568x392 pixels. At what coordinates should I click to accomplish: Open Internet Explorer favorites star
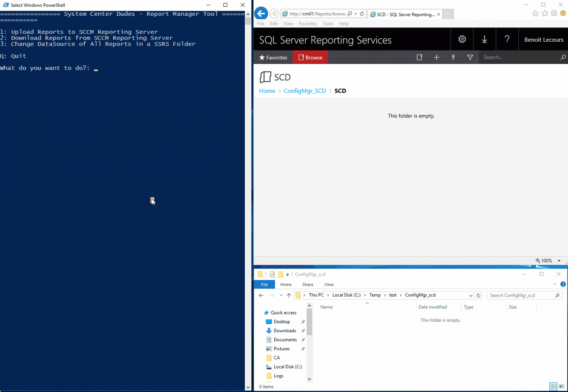click(x=545, y=13)
